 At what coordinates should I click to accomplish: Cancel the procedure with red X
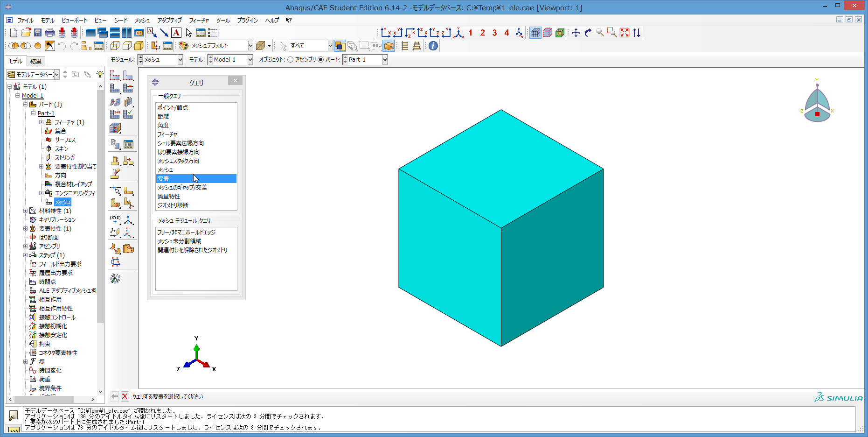[125, 396]
